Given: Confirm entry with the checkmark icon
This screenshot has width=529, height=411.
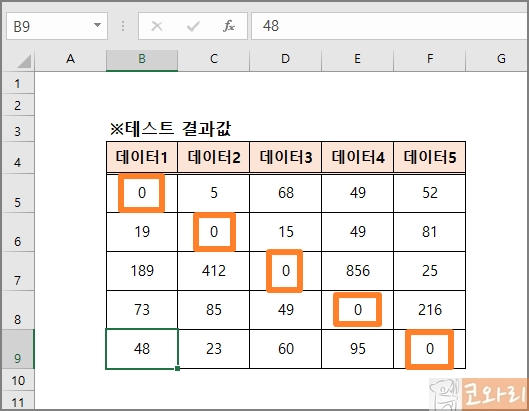Looking at the screenshot, I should (x=193, y=26).
